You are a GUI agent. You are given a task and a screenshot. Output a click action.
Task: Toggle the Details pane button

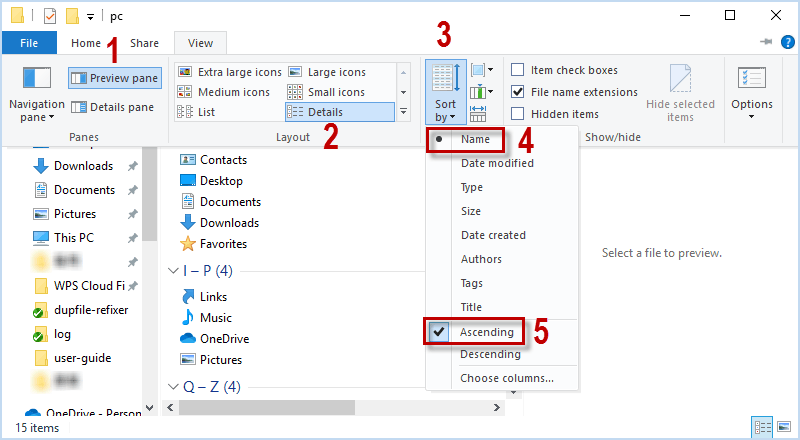(x=112, y=107)
